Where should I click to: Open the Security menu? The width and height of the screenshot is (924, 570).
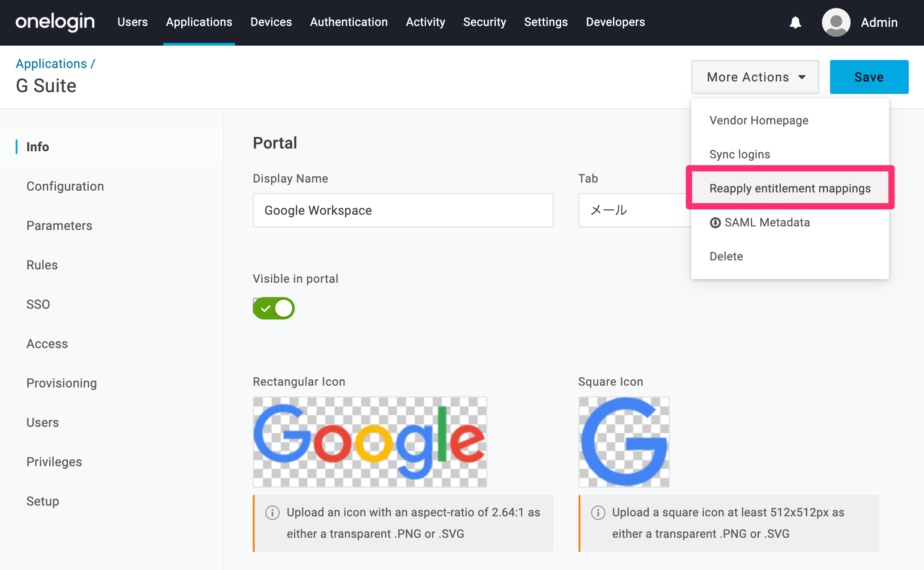click(485, 22)
